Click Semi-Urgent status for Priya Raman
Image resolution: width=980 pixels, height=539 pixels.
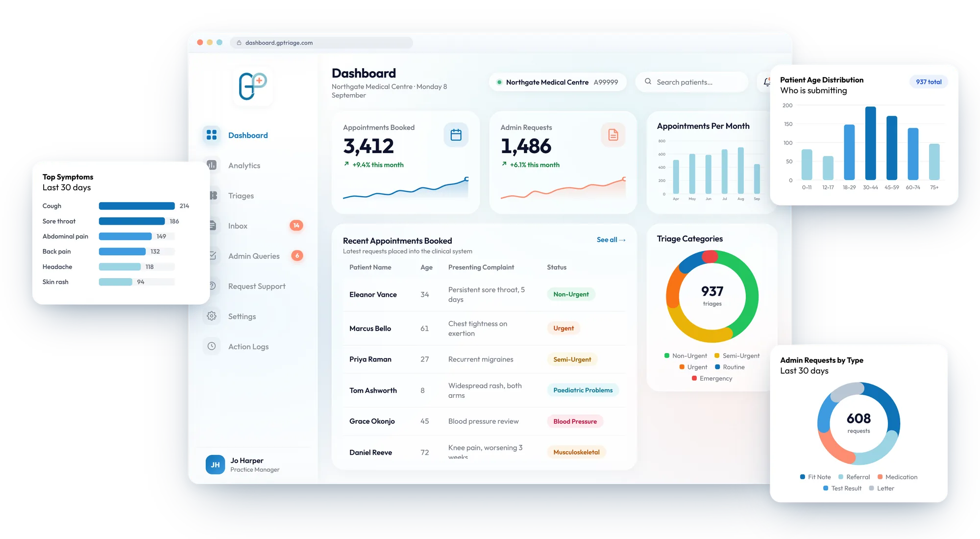[x=572, y=359]
